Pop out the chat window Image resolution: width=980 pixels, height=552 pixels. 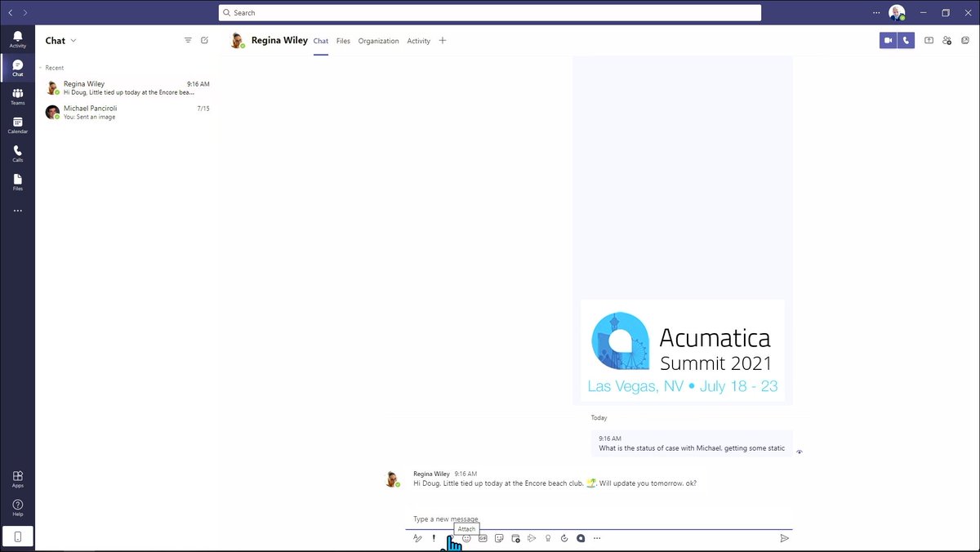click(x=964, y=40)
